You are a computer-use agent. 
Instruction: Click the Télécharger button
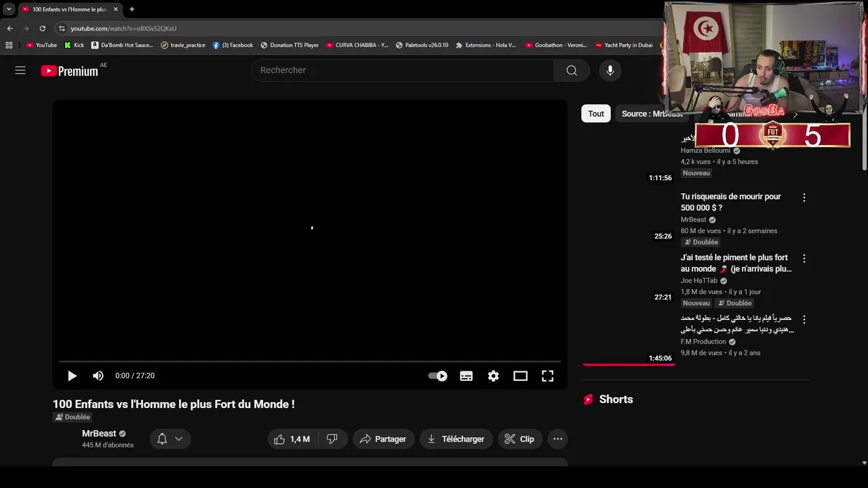pos(456,439)
